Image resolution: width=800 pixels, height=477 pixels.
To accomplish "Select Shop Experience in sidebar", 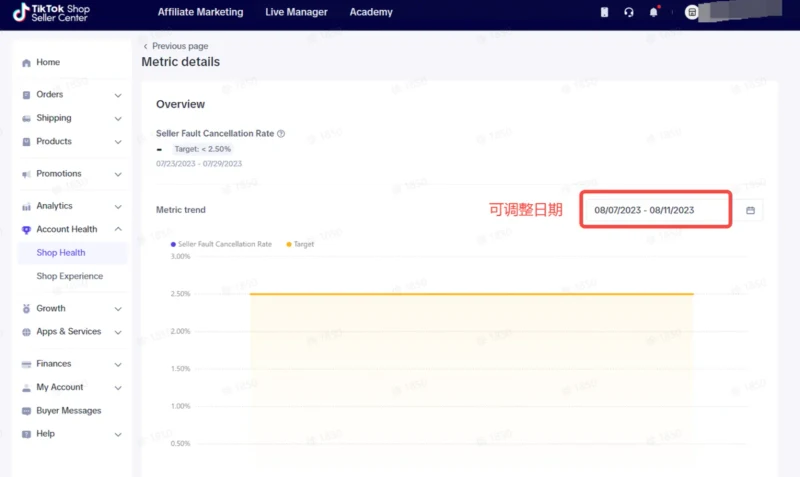I will [69, 276].
